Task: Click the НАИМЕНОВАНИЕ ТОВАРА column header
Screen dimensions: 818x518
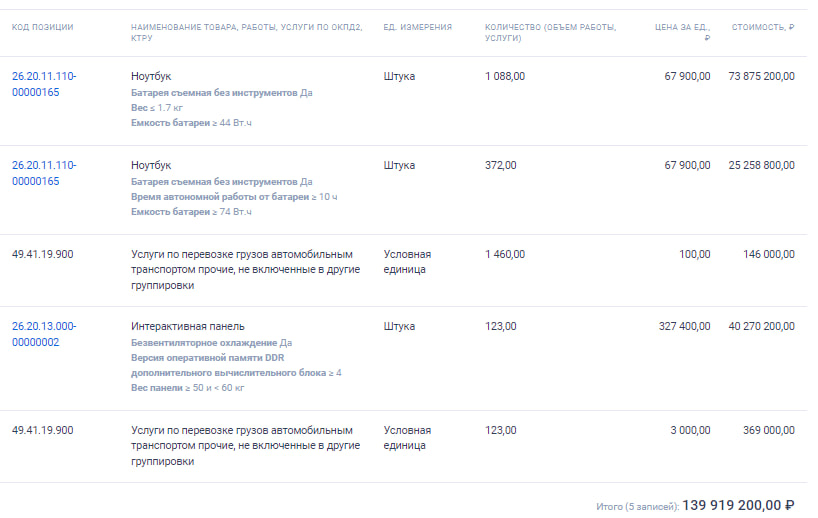Action: tap(246, 32)
